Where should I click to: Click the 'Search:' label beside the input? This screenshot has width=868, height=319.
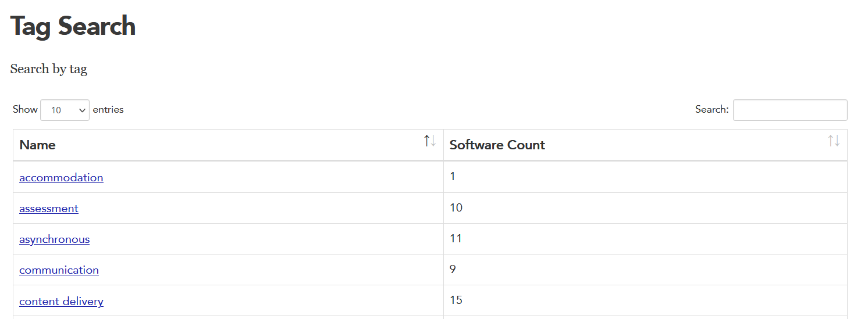click(712, 109)
